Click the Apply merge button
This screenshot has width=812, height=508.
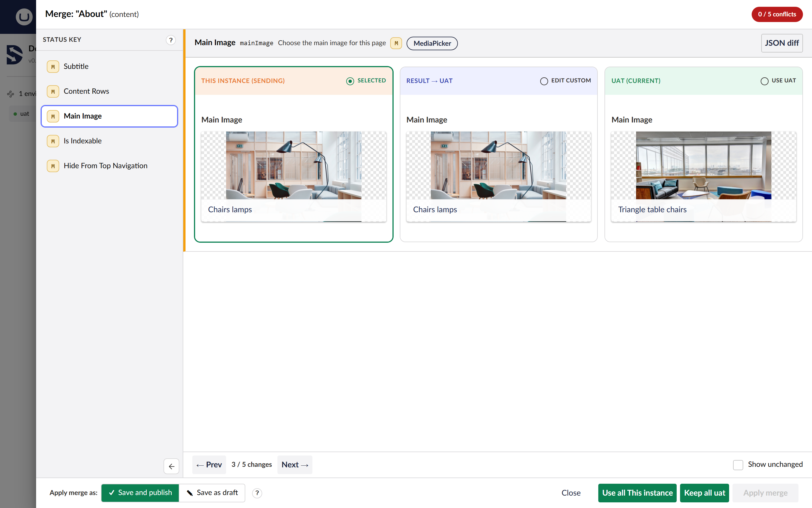pyautogui.click(x=765, y=493)
